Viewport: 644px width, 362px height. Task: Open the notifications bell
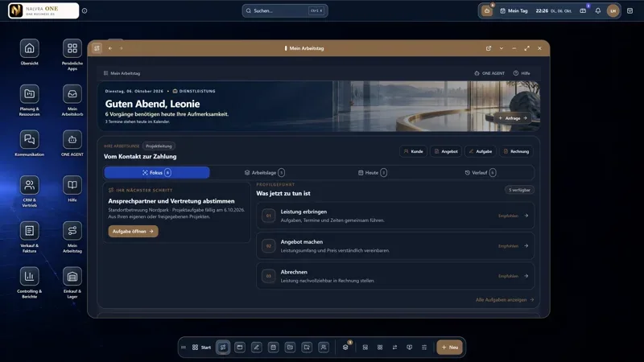click(598, 11)
